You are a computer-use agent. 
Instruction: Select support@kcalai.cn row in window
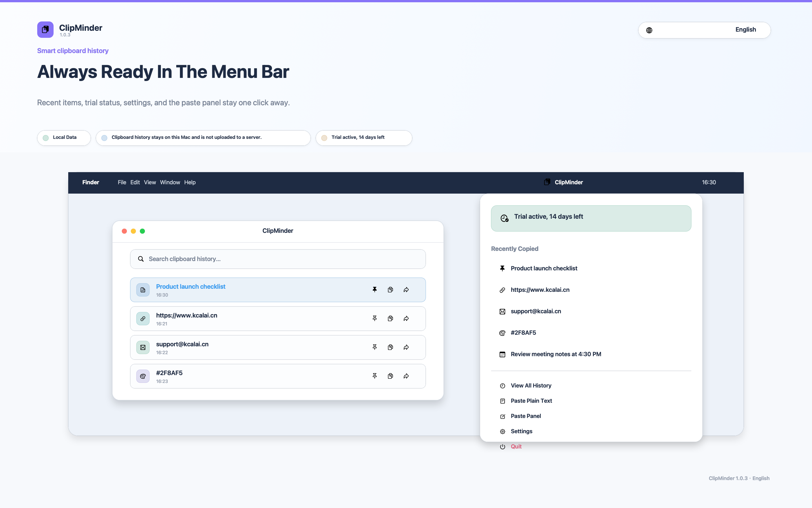(x=278, y=347)
